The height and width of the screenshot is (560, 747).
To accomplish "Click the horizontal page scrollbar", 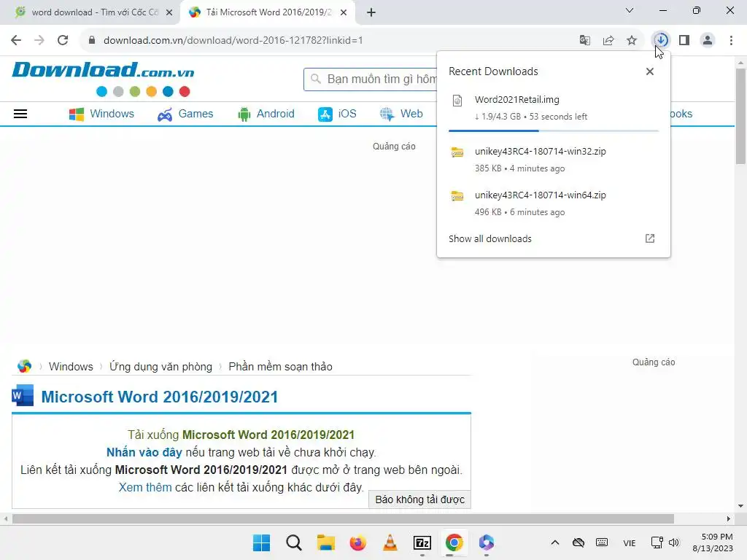I will click(343, 518).
